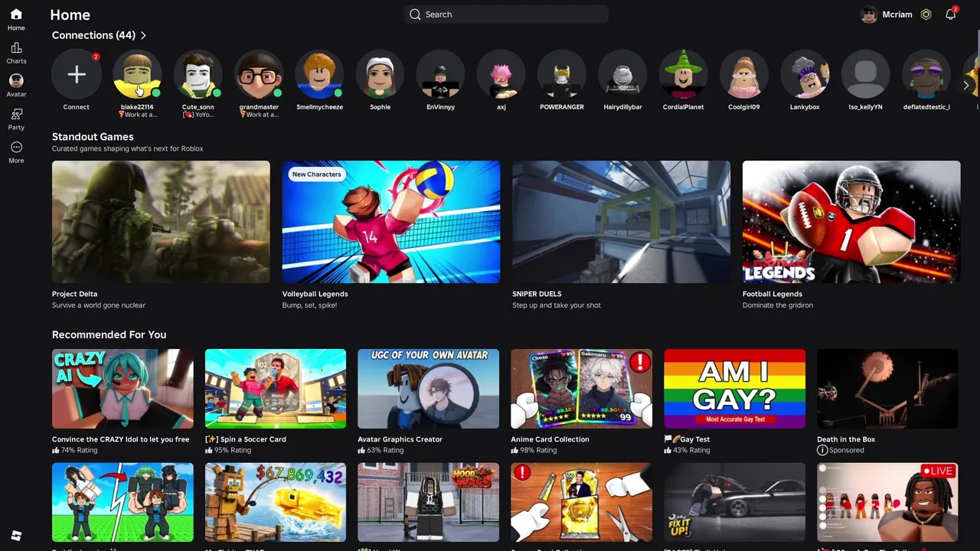
Task: Open the Football Legends title link
Action: (x=772, y=294)
